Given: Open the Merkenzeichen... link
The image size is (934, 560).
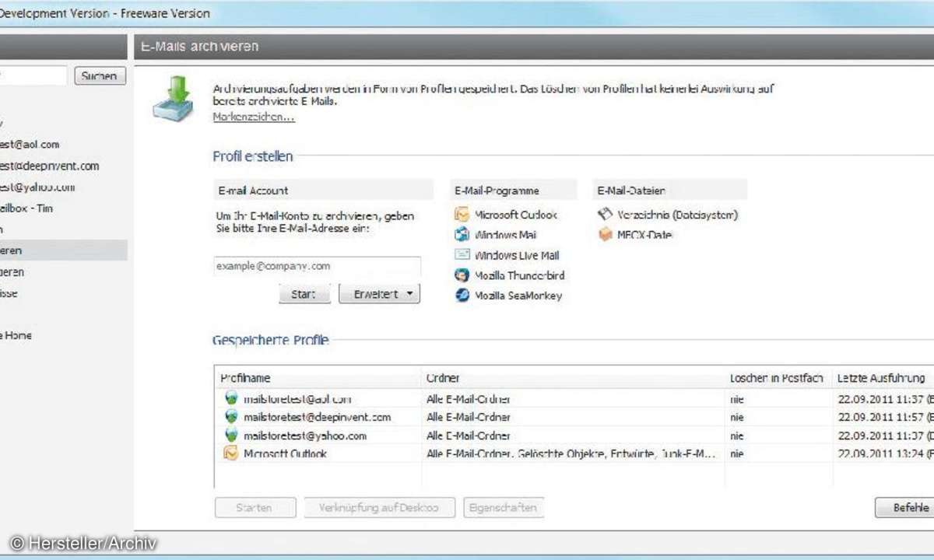Looking at the screenshot, I should (x=254, y=117).
